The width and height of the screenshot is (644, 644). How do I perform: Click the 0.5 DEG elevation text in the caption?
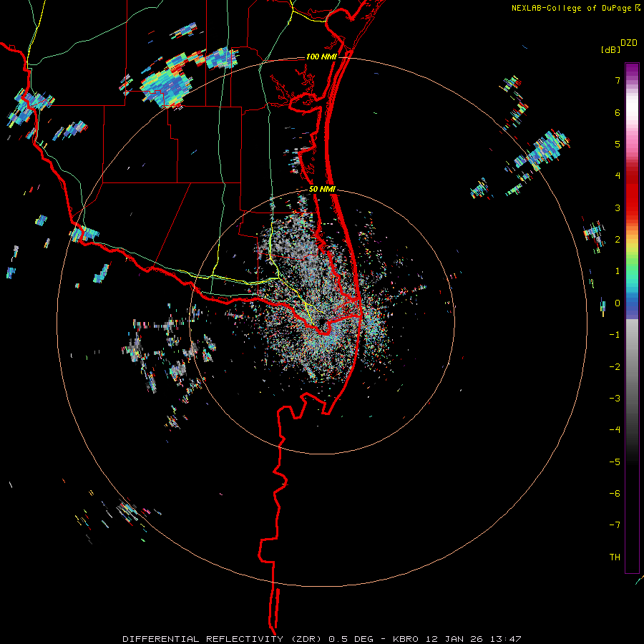351,639
